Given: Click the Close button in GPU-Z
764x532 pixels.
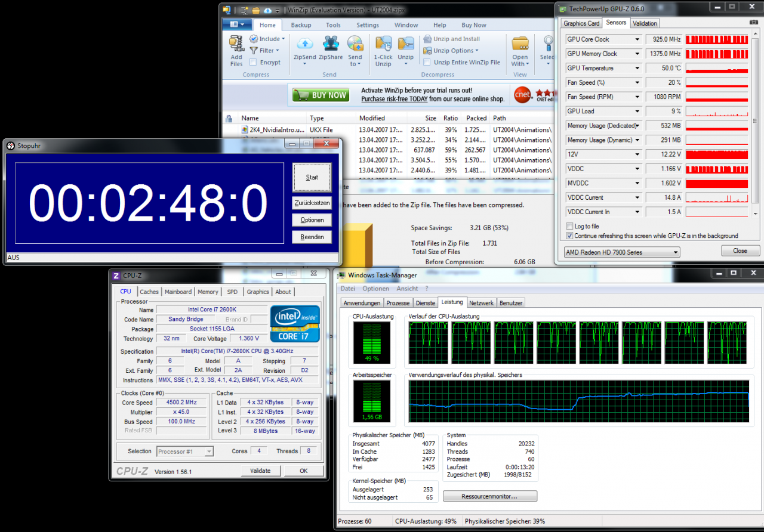Looking at the screenshot, I should (740, 250).
